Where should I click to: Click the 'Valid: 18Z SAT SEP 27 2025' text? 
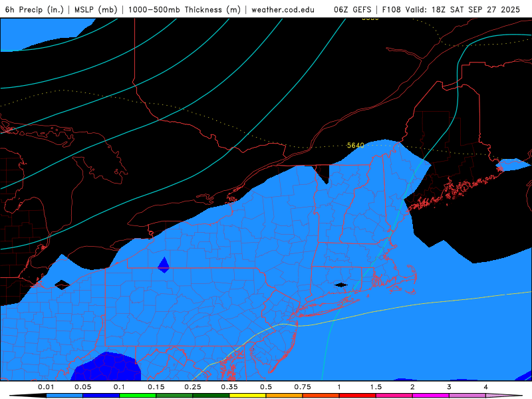pyautogui.click(x=463, y=9)
